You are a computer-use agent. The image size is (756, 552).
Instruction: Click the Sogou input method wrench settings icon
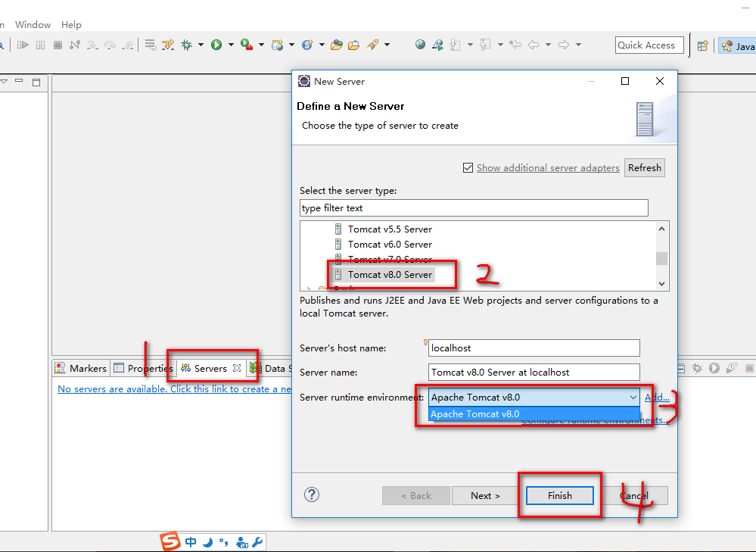pos(257,542)
